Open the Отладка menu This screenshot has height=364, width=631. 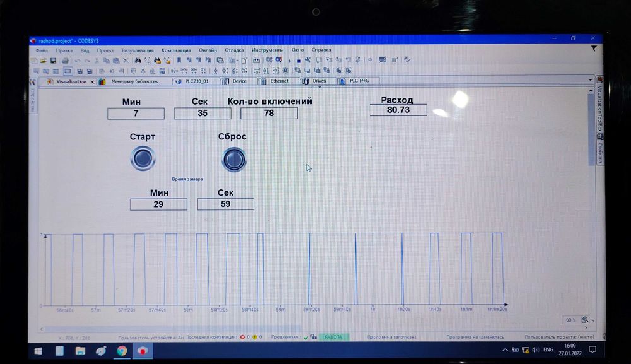pos(234,50)
